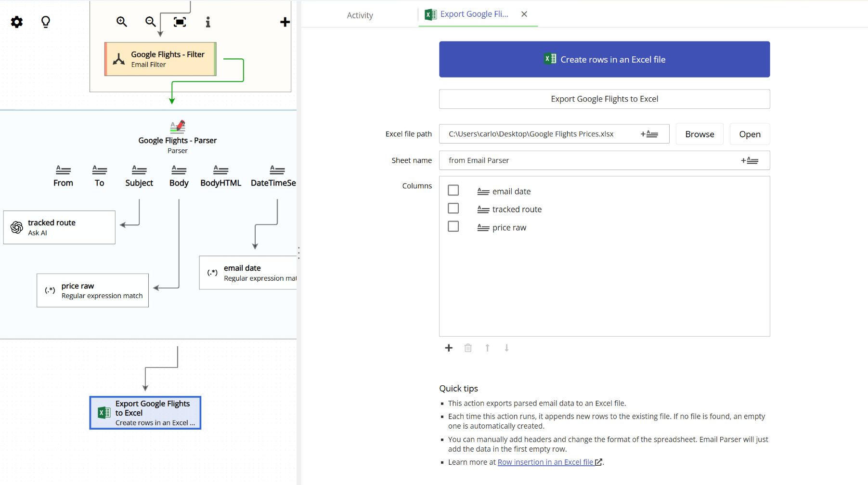Screen dimensions: 868x485
Task: Open the info panel icon
Action: click(x=207, y=21)
